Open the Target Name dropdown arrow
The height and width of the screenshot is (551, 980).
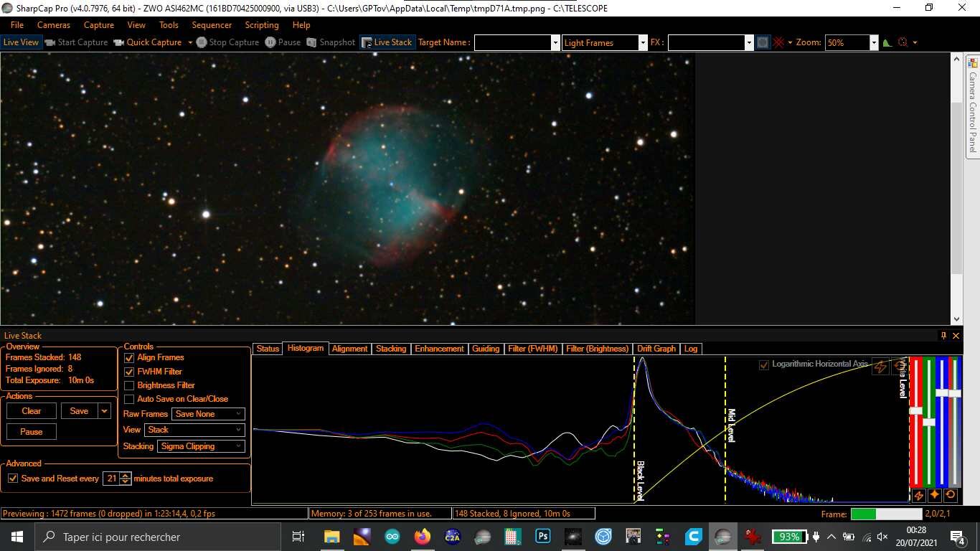coord(555,43)
